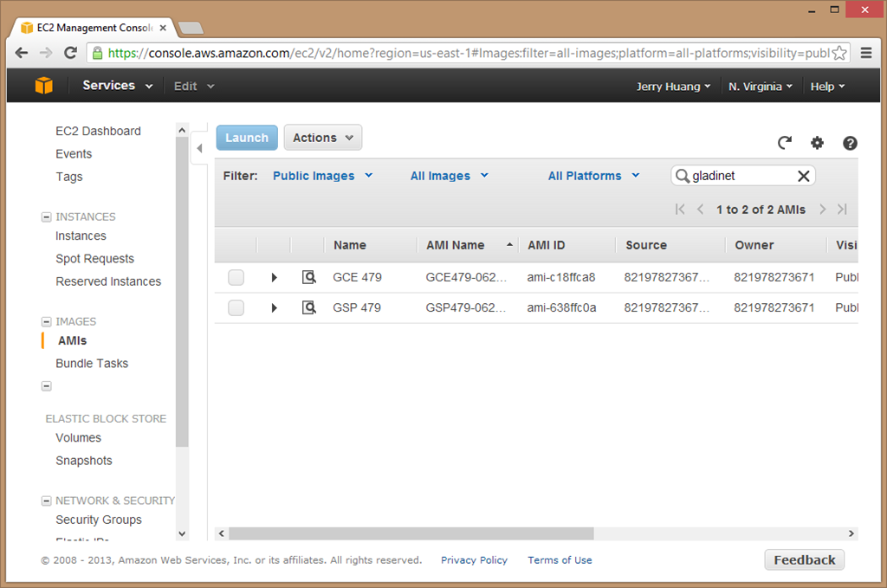Click the AWS orange cube logo

coord(43,86)
